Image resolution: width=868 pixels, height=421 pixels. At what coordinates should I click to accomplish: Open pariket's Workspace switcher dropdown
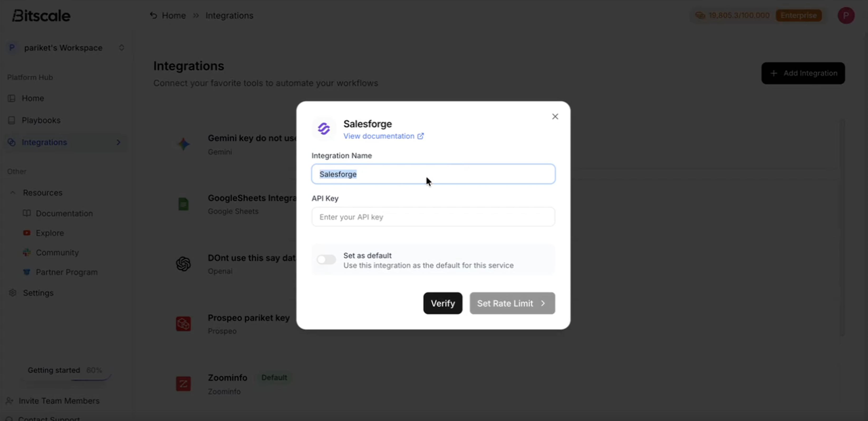(122, 48)
